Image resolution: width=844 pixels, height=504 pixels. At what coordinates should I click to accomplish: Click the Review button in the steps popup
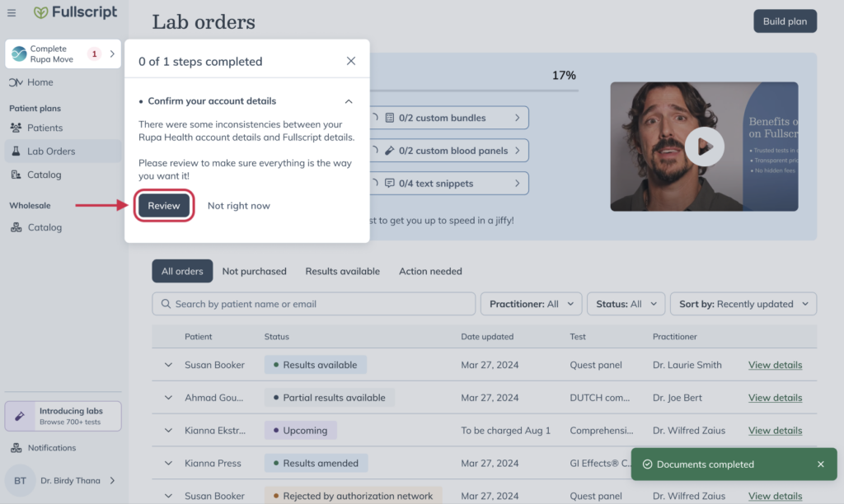click(x=164, y=205)
